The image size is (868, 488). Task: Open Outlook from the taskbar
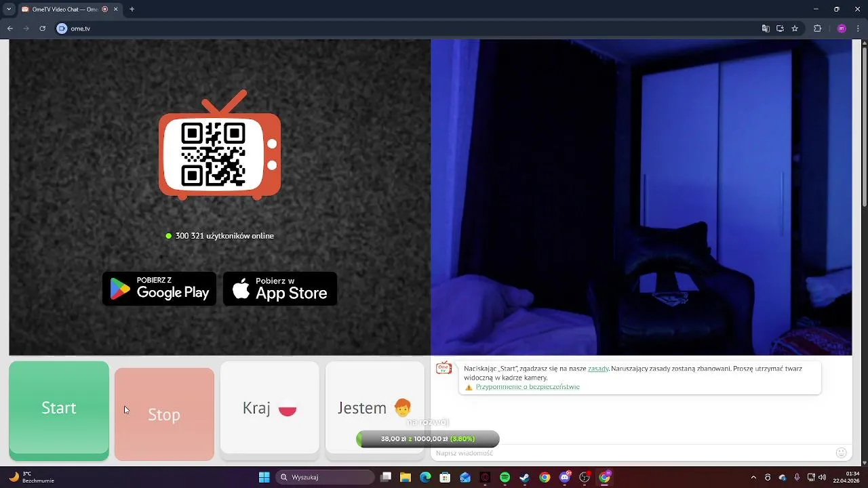point(465,477)
